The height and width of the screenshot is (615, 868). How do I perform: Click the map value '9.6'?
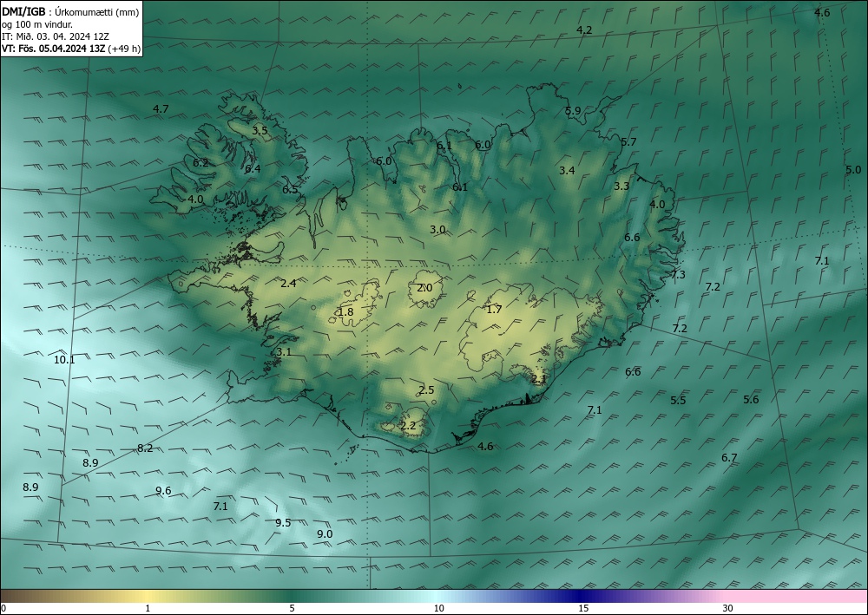coord(163,491)
